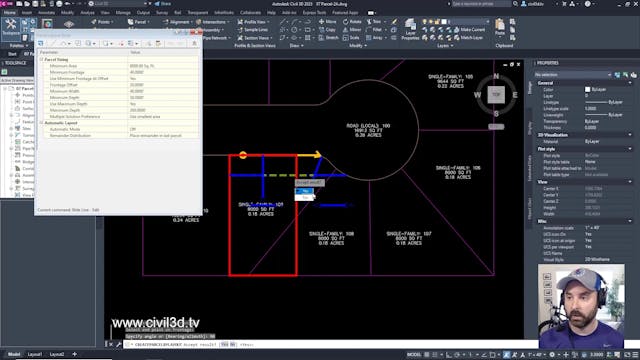Select the Scale tool
640x360 pixels.
[x=351, y=38]
